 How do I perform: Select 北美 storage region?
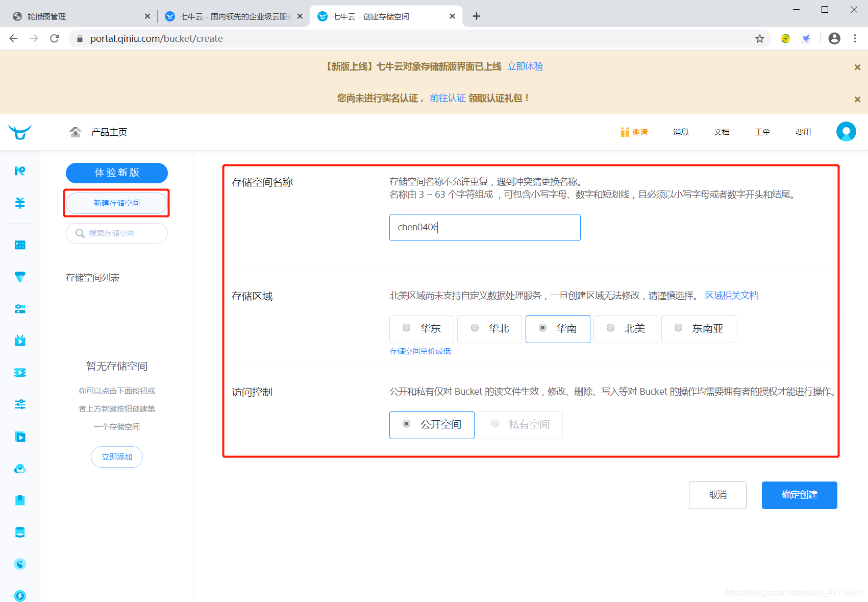point(626,329)
